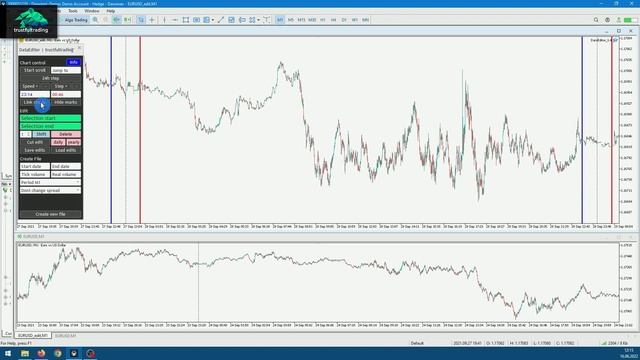Select the vertical line drawing tool
This screenshot has width=640, height=360.
[164, 20]
